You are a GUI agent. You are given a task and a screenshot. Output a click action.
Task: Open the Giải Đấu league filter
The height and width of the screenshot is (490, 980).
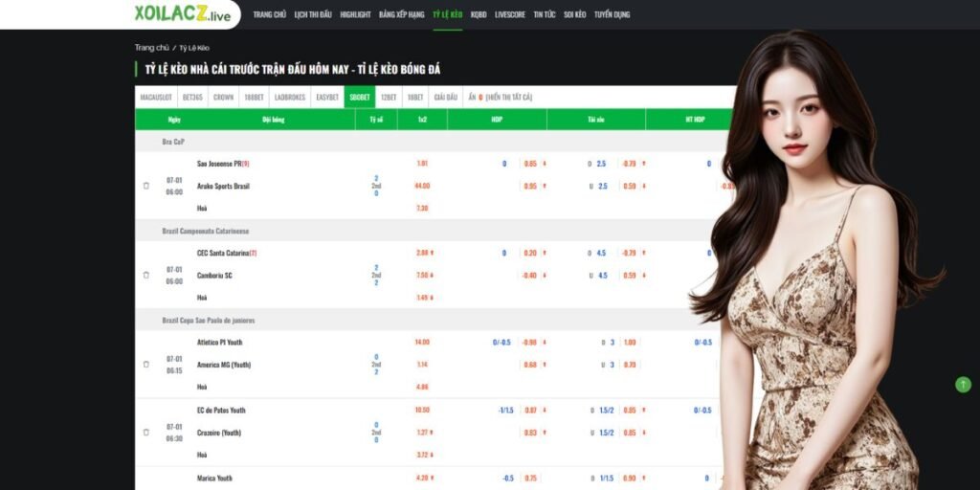click(445, 97)
